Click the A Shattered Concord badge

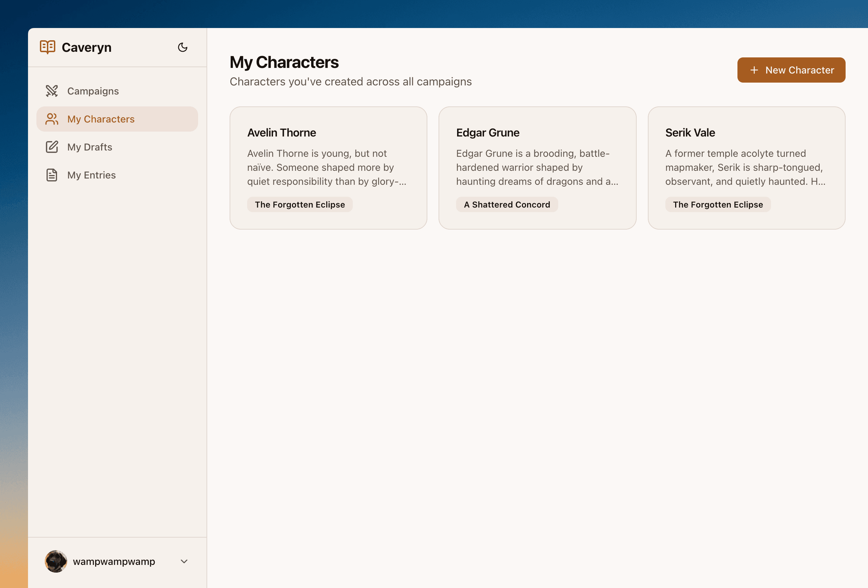pos(507,204)
